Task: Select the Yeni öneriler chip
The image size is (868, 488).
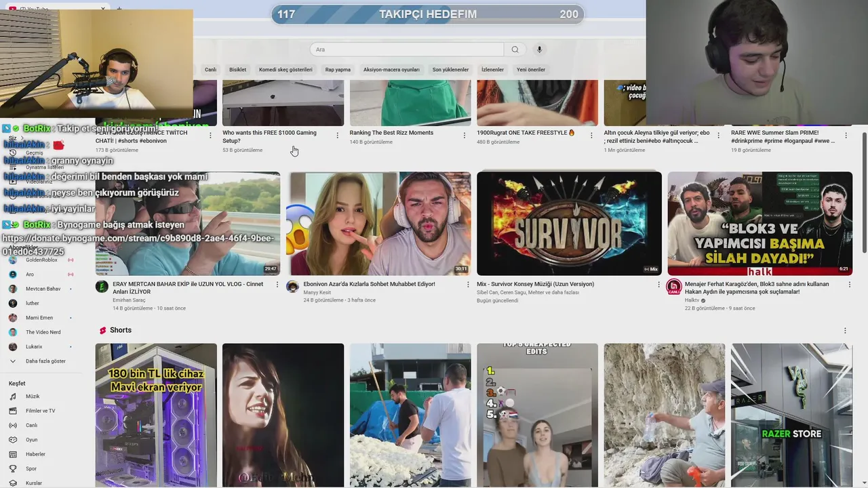Action: point(530,70)
